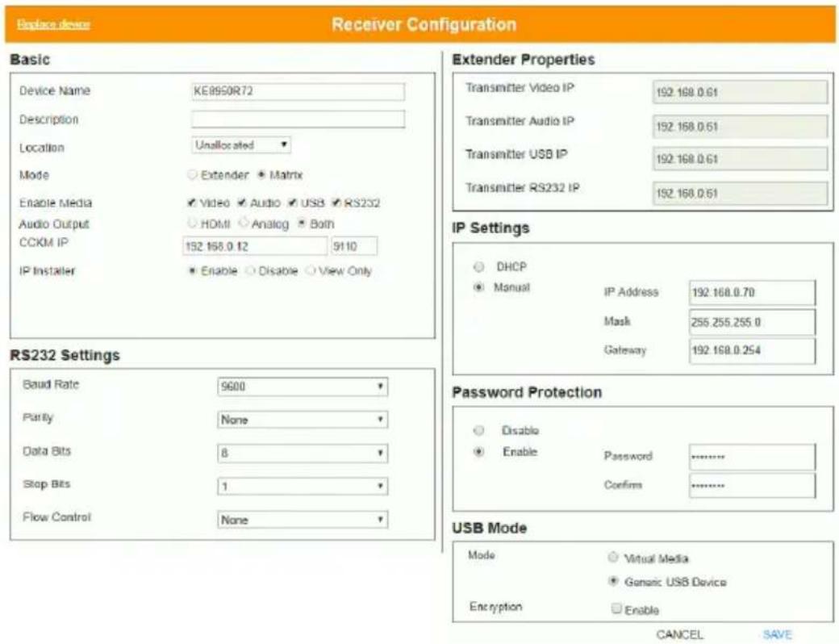Select DHCP in IP Settings
Viewport: 839px width, 644px height.
[479, 266]
